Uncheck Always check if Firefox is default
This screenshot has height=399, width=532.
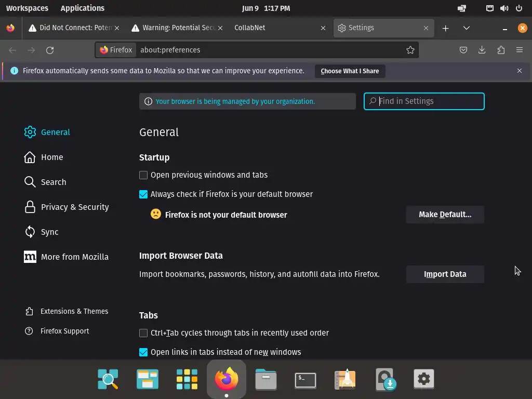tap(143, 194)
